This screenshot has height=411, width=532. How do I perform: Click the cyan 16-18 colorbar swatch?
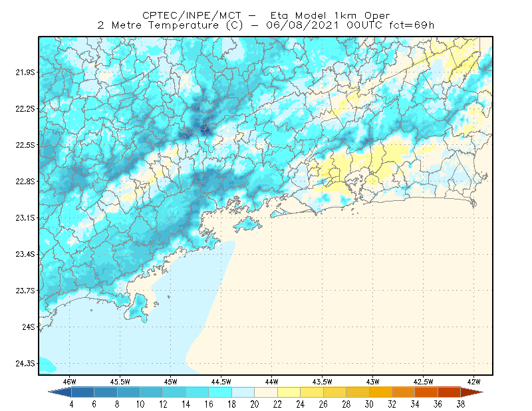pos(220,392)
